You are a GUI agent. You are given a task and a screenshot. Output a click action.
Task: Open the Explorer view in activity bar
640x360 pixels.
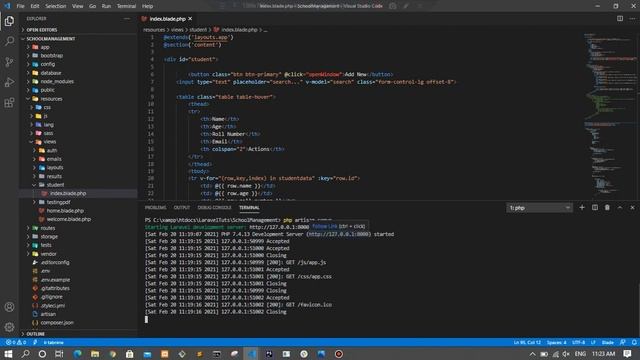(9, 21)
